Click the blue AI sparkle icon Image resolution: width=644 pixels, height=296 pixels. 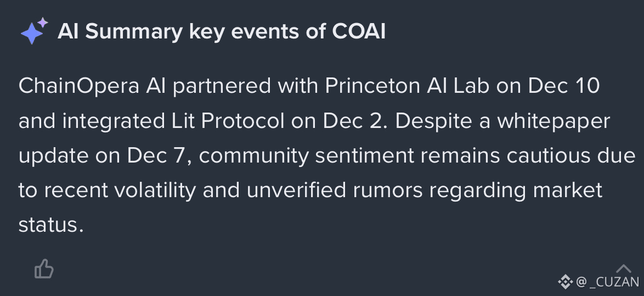click(x=34, y=31)
